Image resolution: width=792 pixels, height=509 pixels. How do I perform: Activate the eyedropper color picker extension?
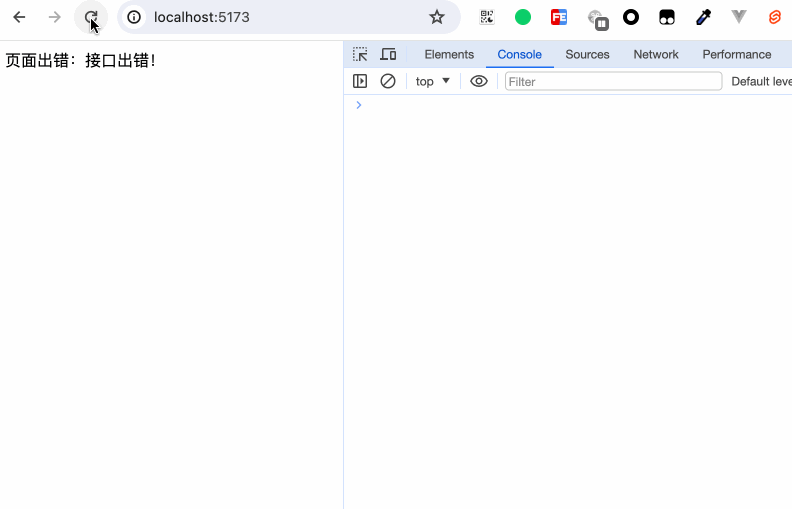[x=703, y=17]
